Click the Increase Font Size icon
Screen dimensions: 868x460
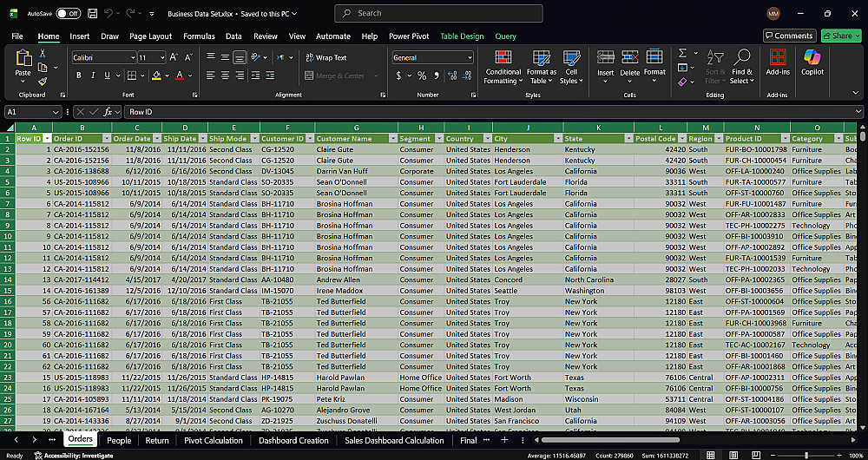(x=174, y=57)
